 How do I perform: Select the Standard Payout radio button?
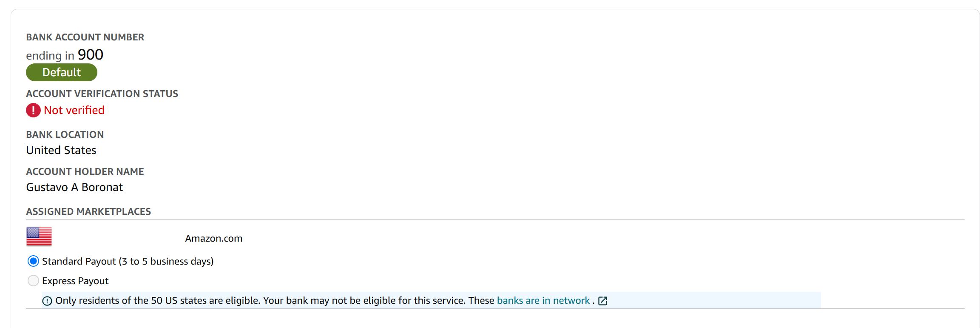(x=33, y=261)
